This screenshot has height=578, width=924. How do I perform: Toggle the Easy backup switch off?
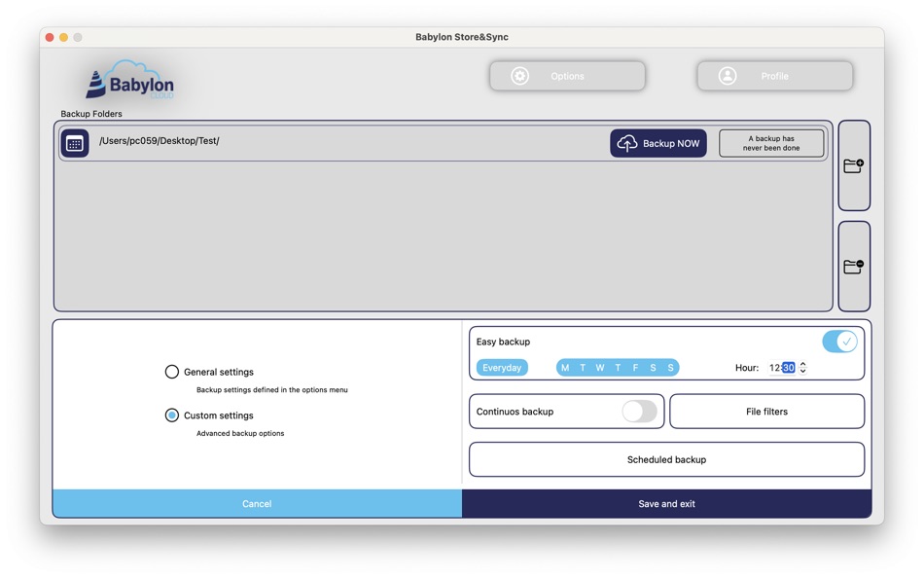[x=839, y=342]
